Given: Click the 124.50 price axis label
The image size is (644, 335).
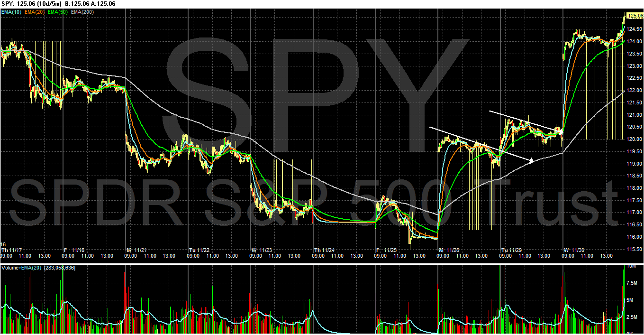Looking at the screenshot, I should (x=635, y=28).
